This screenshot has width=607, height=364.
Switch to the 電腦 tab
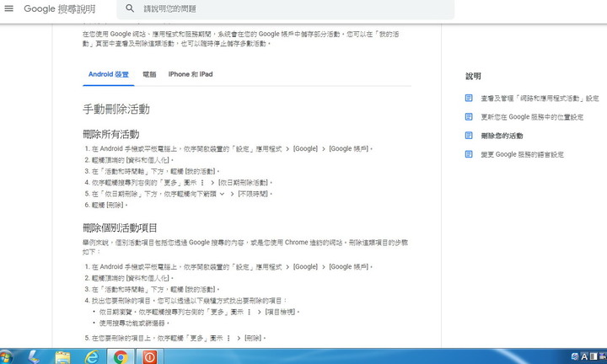point(149,74)
